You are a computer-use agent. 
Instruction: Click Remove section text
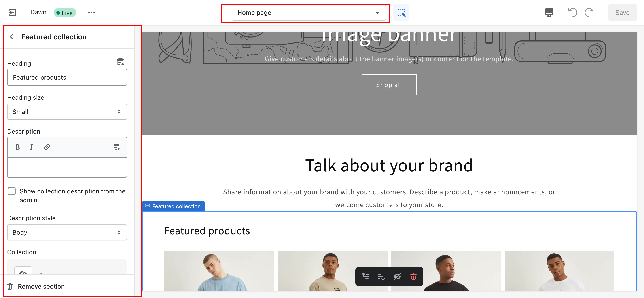click(41, 286)
